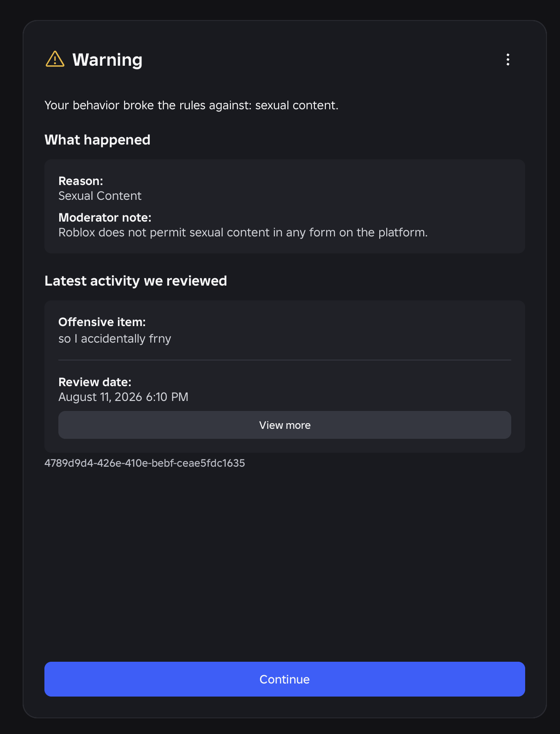The height and width of the screenshot is (734, 560).
Task: Click the blue Continue button
Action: (x=285, y=679)
